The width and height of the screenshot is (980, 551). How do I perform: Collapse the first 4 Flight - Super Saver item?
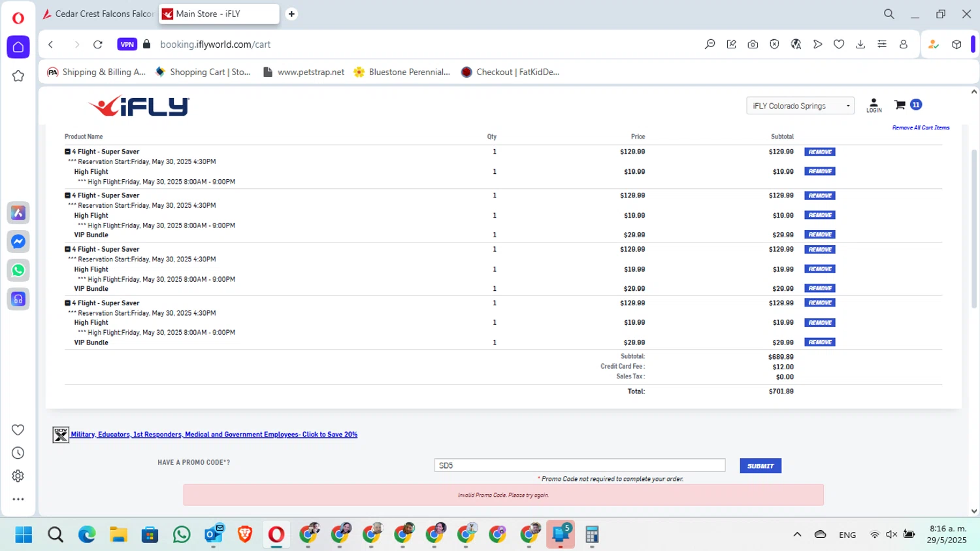pos(67,152)
